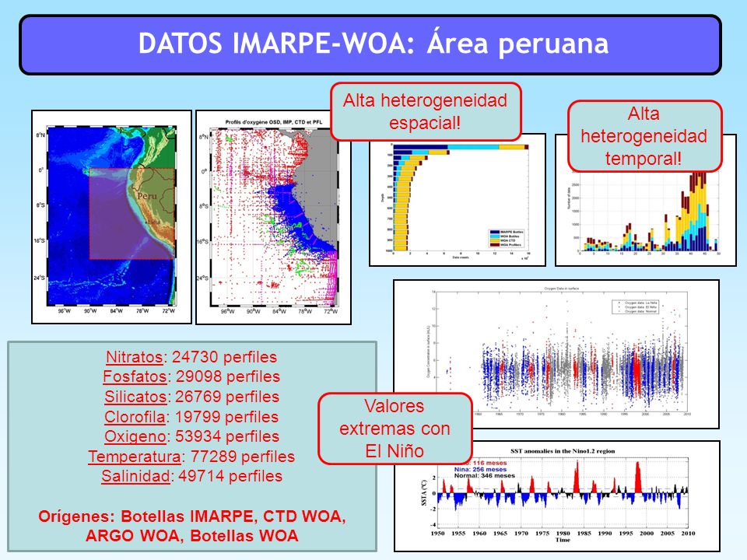Click the SSTA (°C) axis label
This screenshot has height=560, width=747.
424,492
